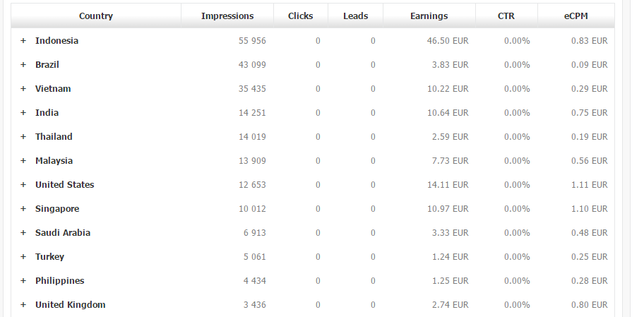Expand the Singapore row

[x=23, y=208]
